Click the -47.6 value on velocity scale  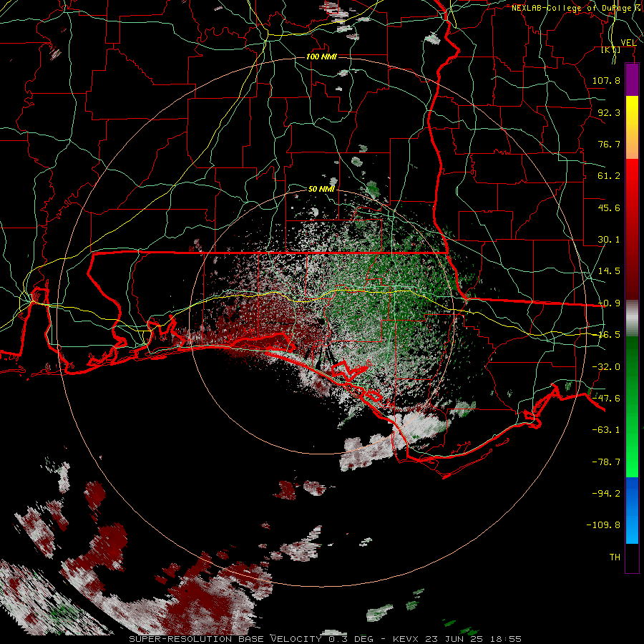(606, 399)
